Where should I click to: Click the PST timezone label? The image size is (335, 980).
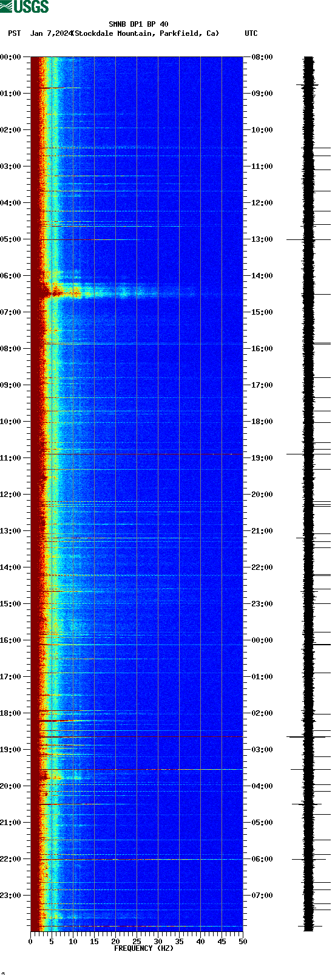coord(14,33)
